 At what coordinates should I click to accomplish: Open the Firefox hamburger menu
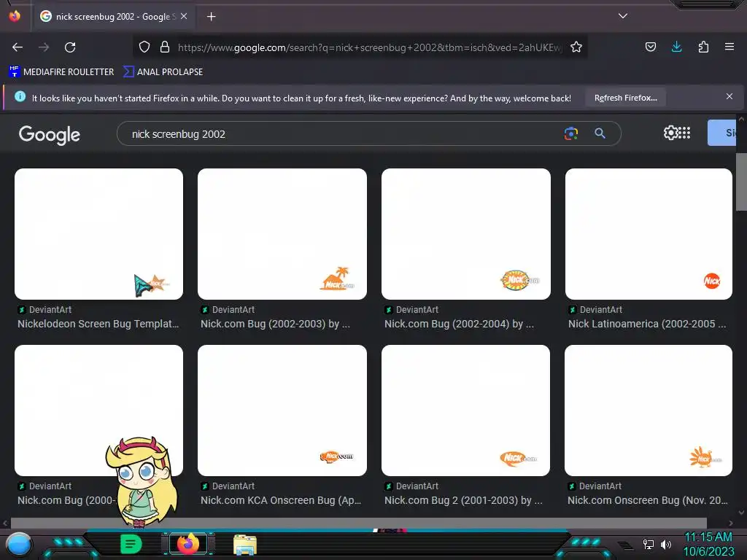pos(729,47)
